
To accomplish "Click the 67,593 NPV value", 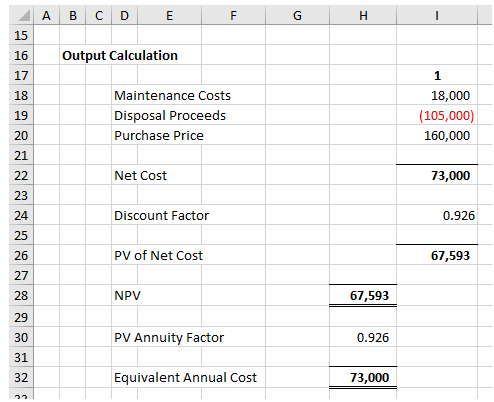I will pyautogui.click(x=369, y=295).
